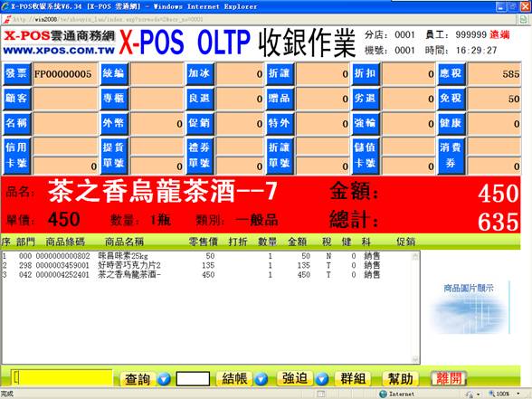Select the blue 禮券單號 gift voucher button

coord(199,156)
